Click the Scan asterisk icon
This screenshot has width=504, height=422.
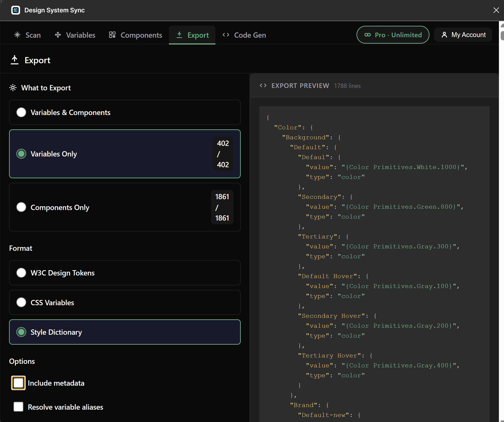[x=17, y=35]
